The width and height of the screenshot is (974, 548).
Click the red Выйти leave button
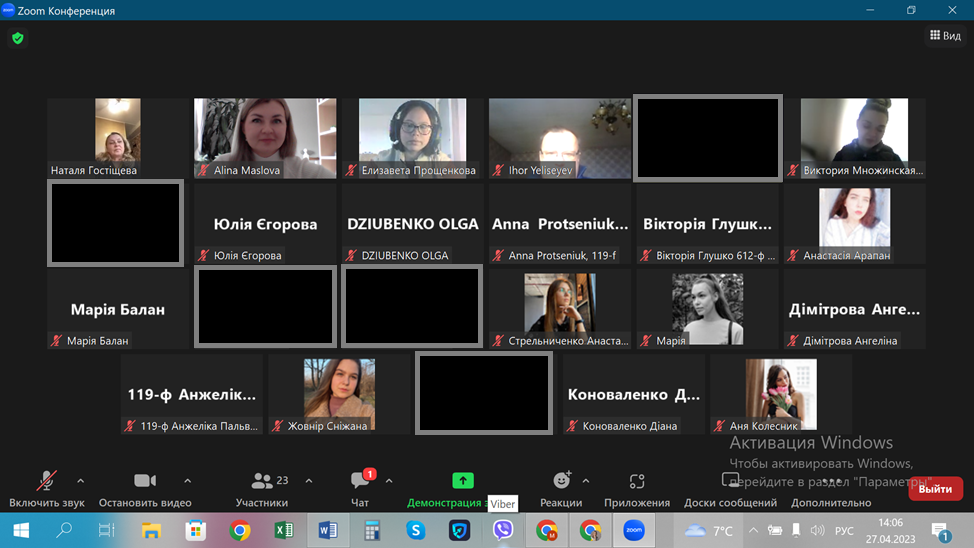[935, 489]
